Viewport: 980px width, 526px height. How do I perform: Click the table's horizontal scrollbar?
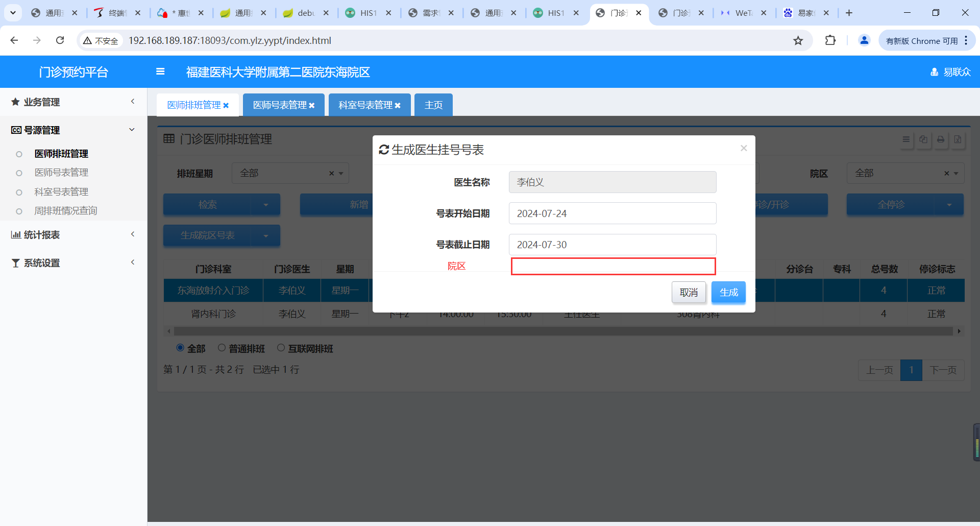pyautogui.click(x=563, y=331)
